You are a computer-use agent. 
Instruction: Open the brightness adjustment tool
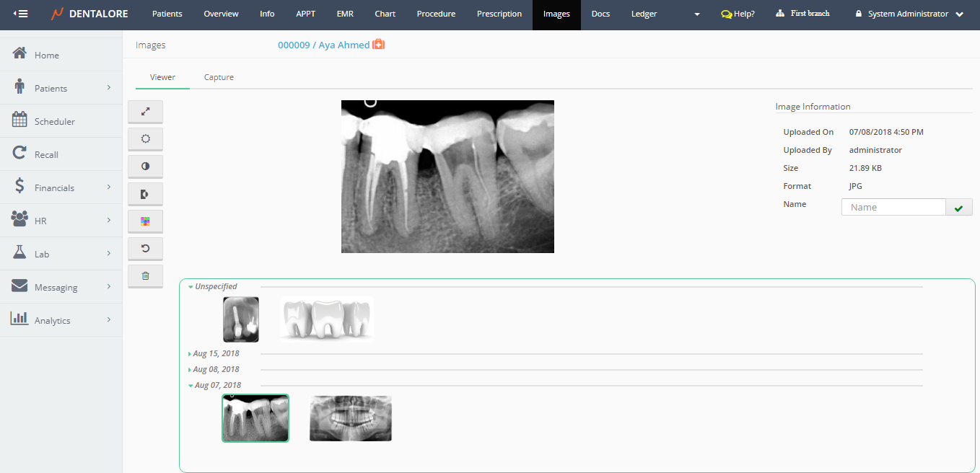click(145, 138)
